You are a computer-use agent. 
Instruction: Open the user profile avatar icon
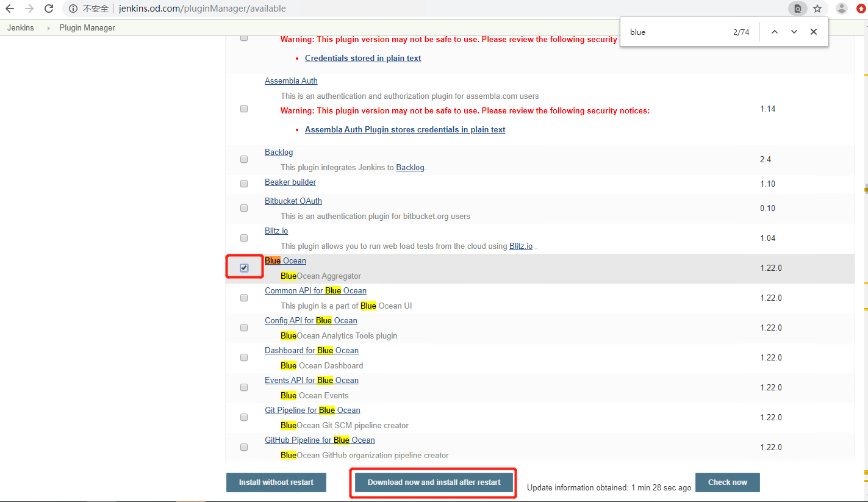click(842, 9)
